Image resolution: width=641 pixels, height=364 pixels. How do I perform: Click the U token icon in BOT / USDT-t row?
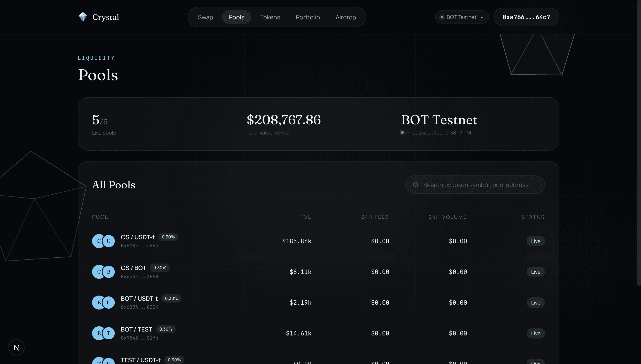109,303
